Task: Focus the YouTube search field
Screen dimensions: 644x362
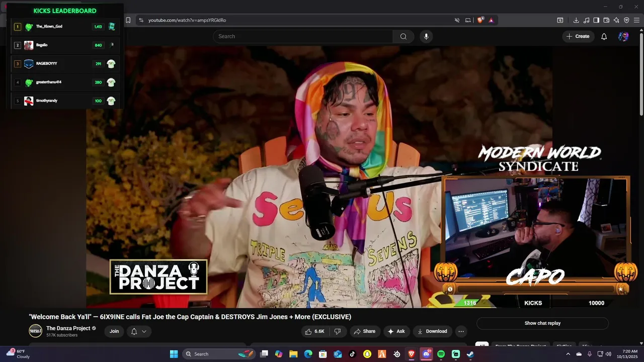Action: click(x=303, y=36)
